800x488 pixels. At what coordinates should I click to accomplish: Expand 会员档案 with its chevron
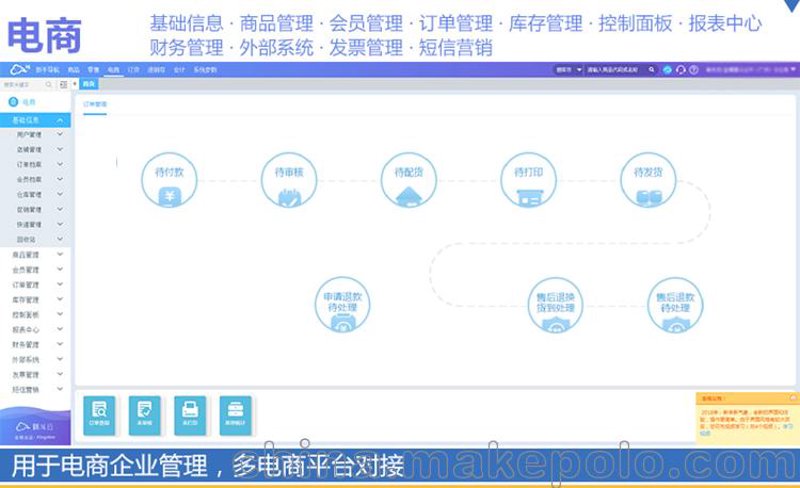[x=60, y=179]
